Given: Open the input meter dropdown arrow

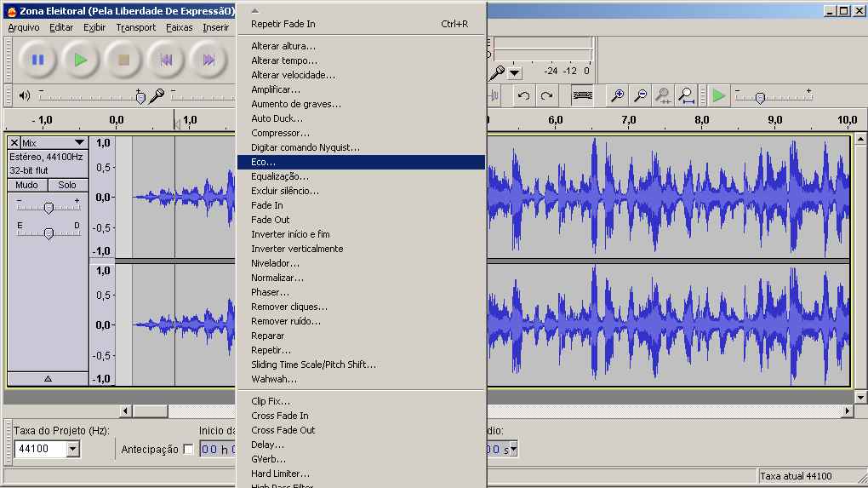Looking at the screenshot, I should tap(515, 72).
